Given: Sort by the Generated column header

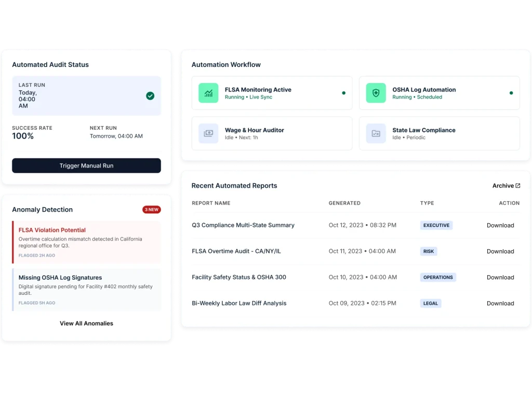Looking at the screenshot, I should (344, 203).
